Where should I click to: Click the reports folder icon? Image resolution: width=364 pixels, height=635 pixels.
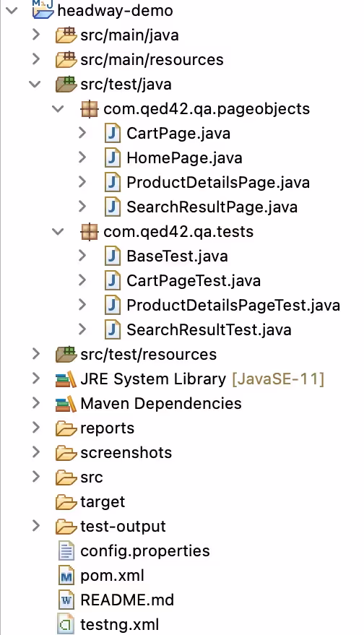[66, 429]
